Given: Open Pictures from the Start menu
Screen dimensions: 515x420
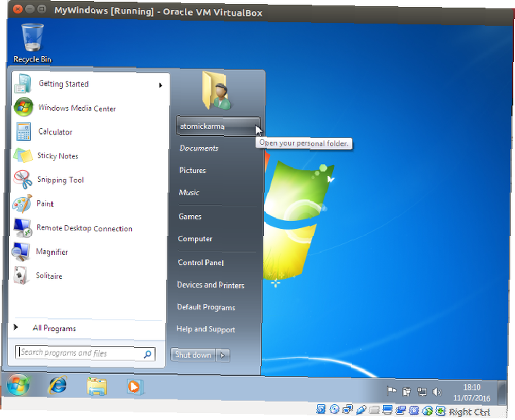Looking at the screenshot, I should coord(193,170).
